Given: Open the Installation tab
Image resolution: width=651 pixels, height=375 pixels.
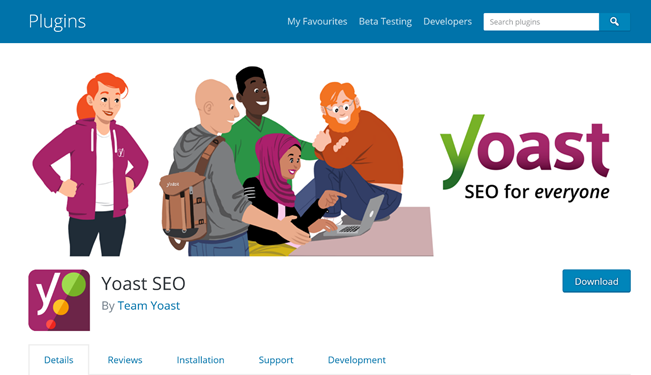Looking at the screenshot, I should [x=201, y=360].
